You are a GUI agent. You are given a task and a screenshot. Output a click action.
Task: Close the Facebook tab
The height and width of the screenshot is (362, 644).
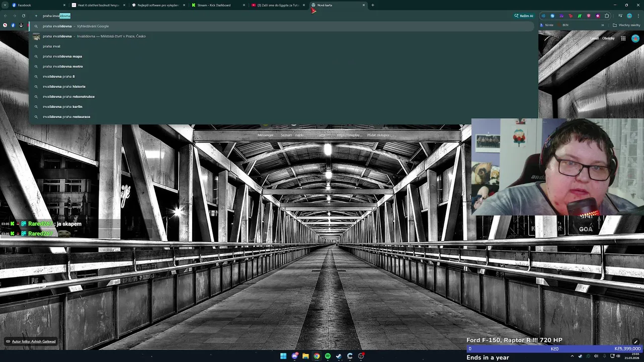[x=64, y=5]
